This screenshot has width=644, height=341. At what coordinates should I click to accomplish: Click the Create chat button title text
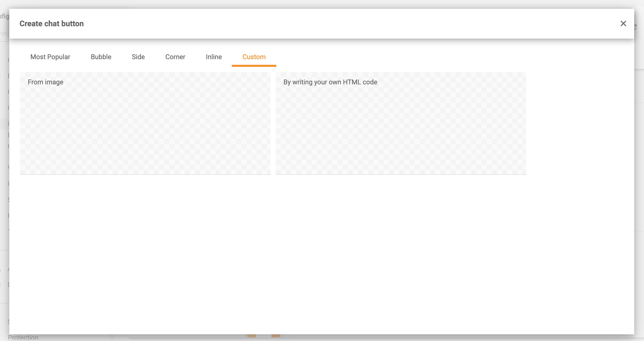(51, 23)
